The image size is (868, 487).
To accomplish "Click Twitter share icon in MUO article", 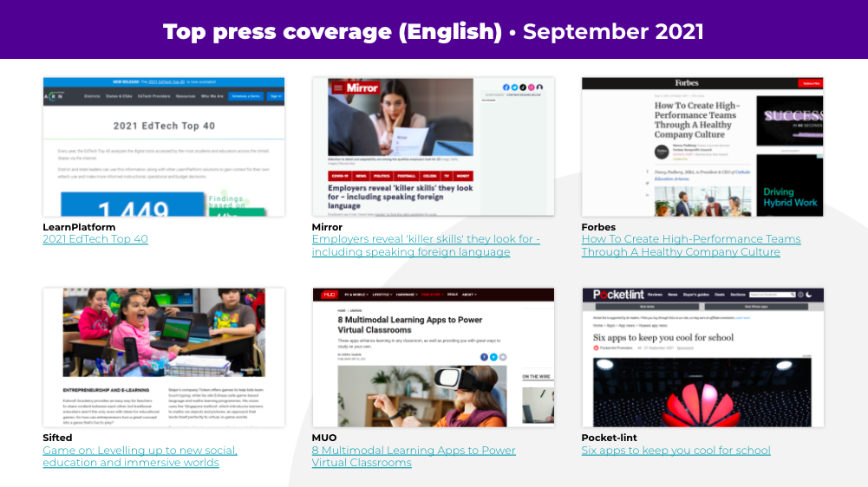I will 493,357.
